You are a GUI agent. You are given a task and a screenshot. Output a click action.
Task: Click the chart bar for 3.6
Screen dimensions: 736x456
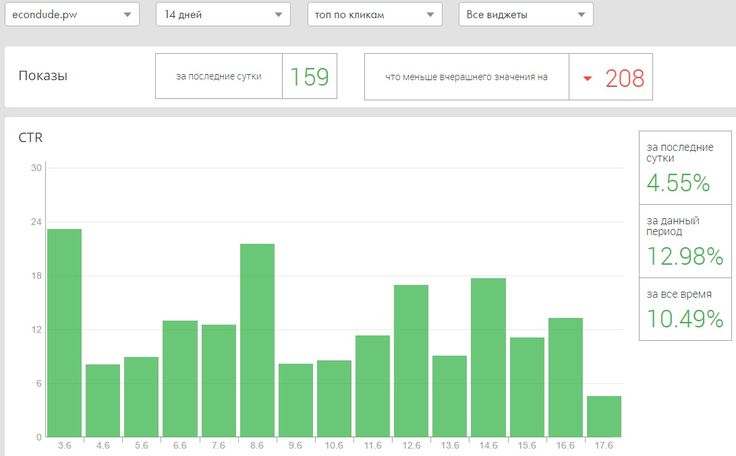pyautogui.click(x=64, y=333)
